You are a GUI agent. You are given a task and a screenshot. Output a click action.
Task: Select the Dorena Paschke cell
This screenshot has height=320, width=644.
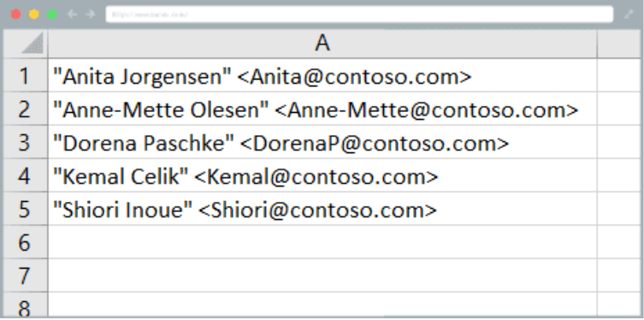pyautogui.click(x=322, y=142)
